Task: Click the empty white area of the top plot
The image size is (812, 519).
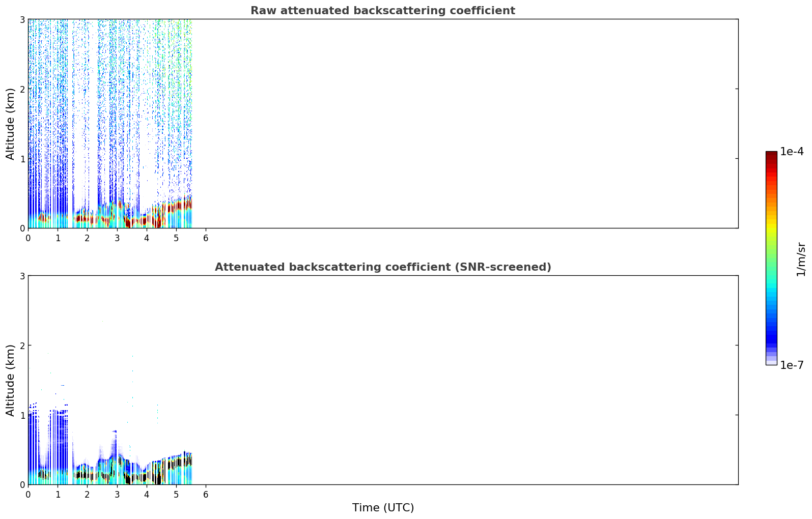Action: 465,124
